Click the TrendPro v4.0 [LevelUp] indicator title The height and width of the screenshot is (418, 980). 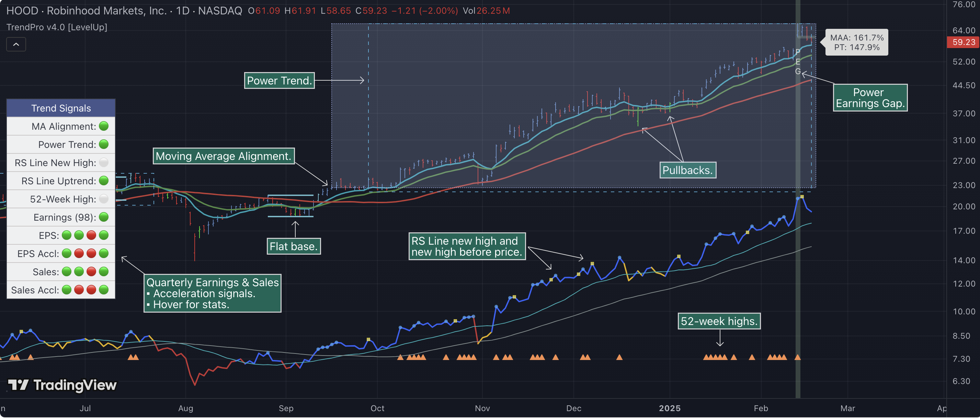pyautogui.click(x=57, y=27)
